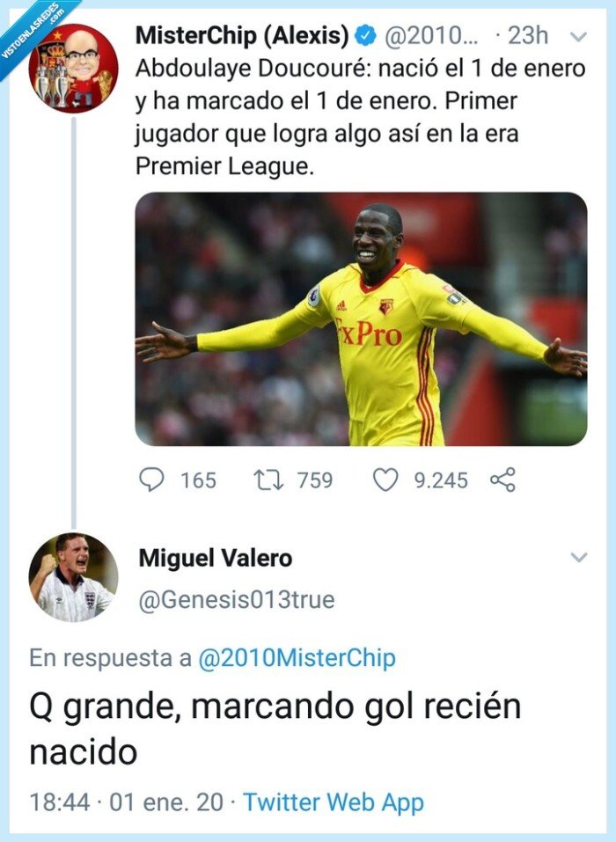Image resolution: width=616 pixels, height=842 pixels.
Task: Open the dropdown chevron on Miguel Valero's reply
Action: [x=578, y=556]
